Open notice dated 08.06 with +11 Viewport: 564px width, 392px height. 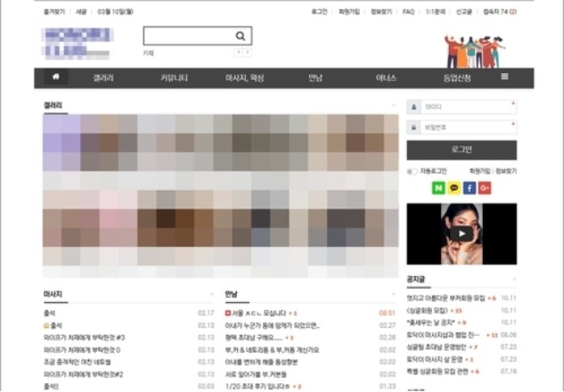[443, 335]
